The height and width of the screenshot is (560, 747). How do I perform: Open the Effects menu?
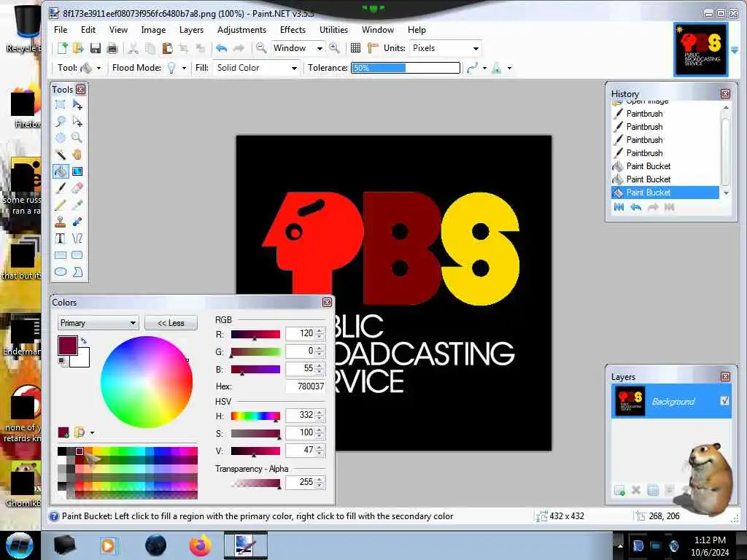[293, 29]
